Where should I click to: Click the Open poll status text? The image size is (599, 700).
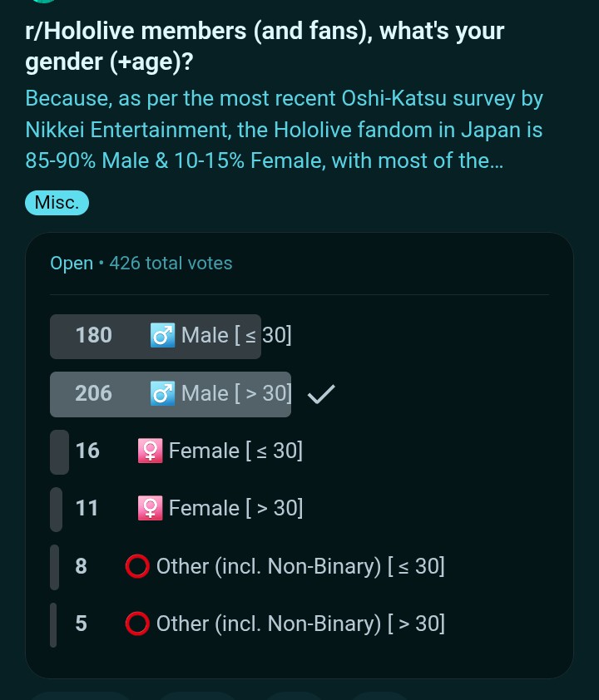pos(72,264)
